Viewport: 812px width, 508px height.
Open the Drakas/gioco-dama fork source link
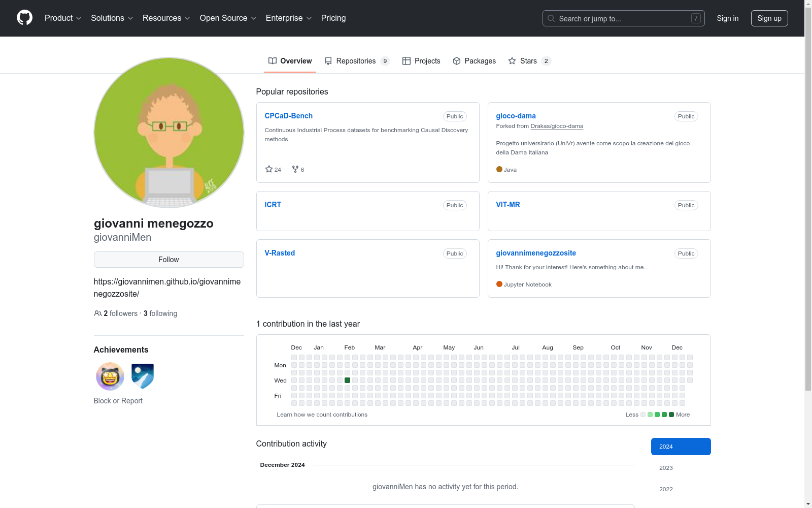557,126
